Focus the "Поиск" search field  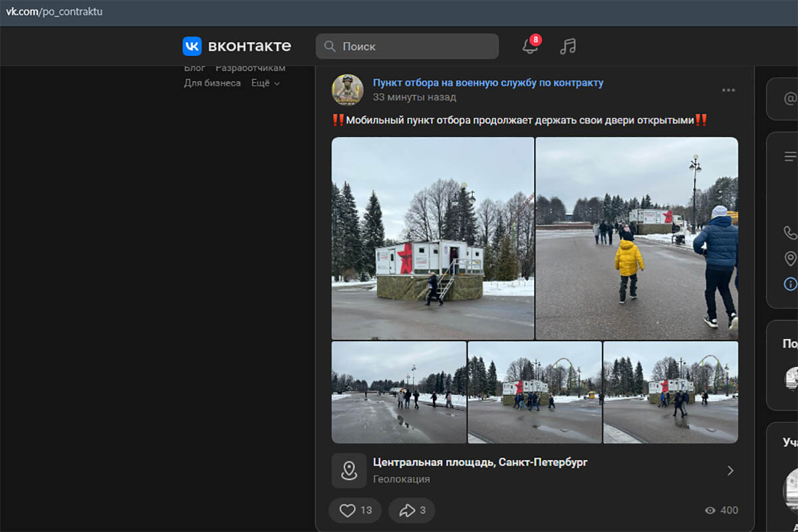tap(407, 47)
